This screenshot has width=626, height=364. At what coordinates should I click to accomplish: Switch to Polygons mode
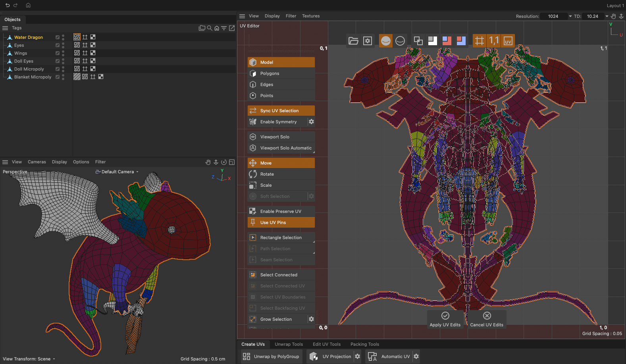tap(281, 73)
